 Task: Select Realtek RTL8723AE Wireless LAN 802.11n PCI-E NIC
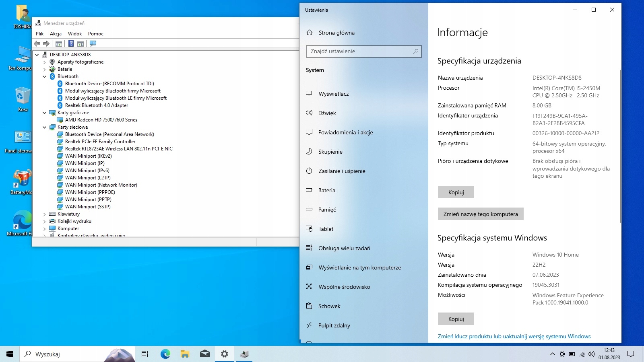tap(119, 149)
